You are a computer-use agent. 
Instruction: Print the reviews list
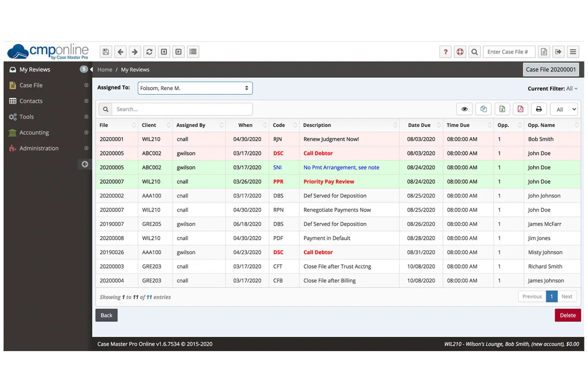tap(539, 109)
